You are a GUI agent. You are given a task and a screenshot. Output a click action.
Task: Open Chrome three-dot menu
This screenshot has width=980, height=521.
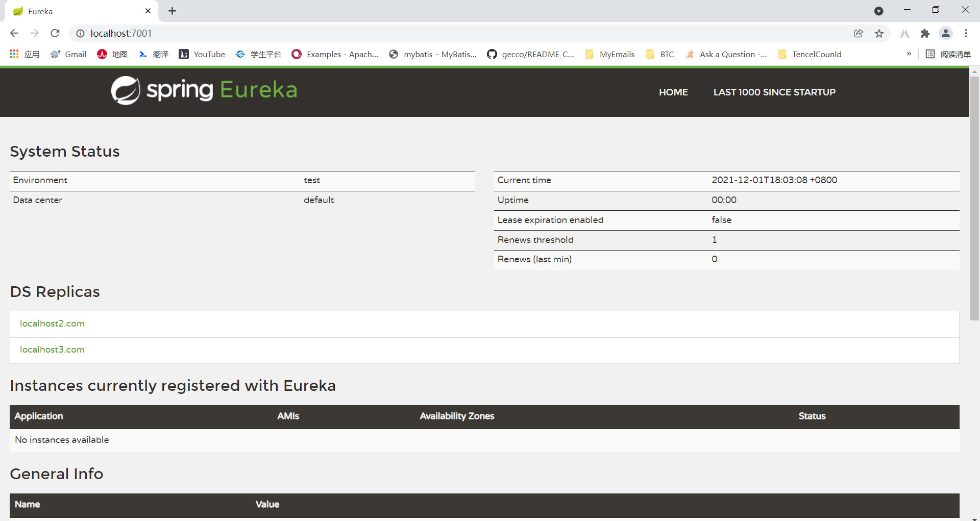966,33
